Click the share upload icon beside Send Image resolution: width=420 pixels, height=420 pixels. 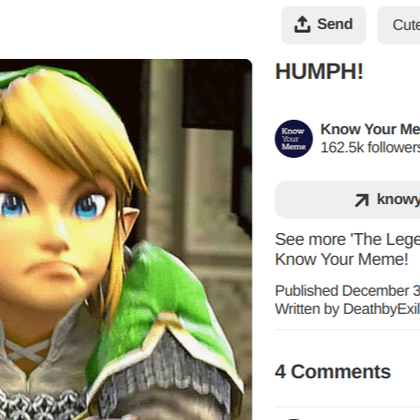302,25
